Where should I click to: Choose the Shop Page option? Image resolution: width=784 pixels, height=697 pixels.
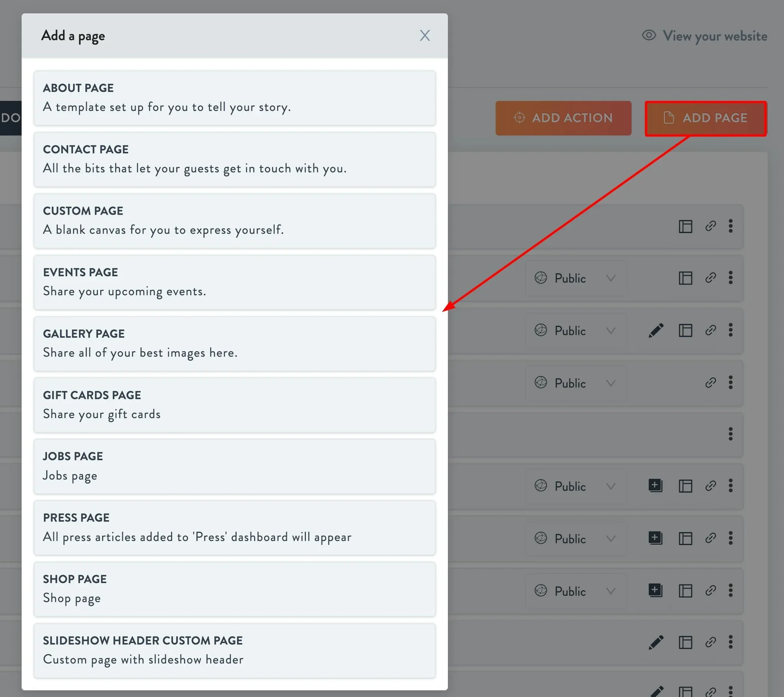[x=235, y=589]
